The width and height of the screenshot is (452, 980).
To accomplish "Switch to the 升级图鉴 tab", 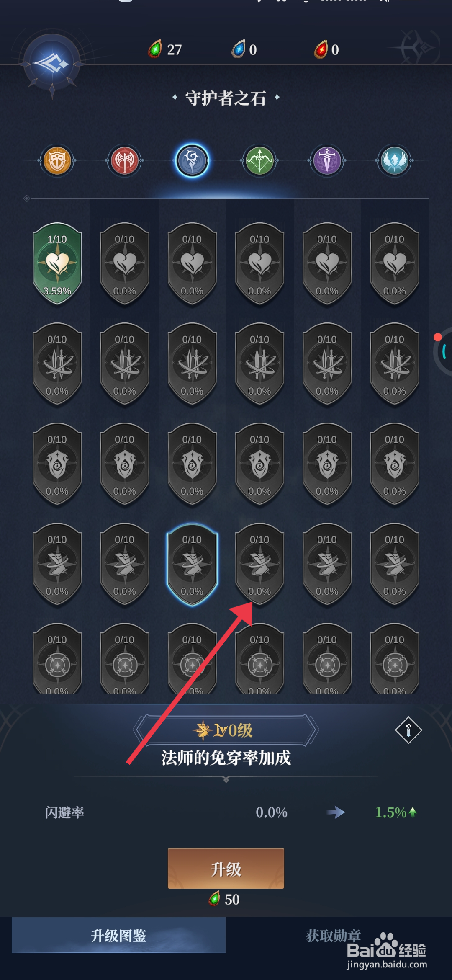I will point(118,935).
